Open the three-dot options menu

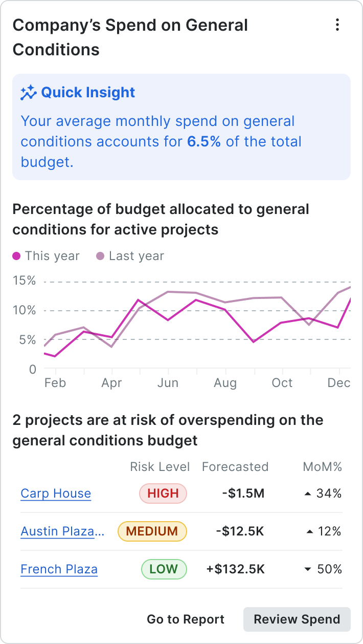point(337,25)
